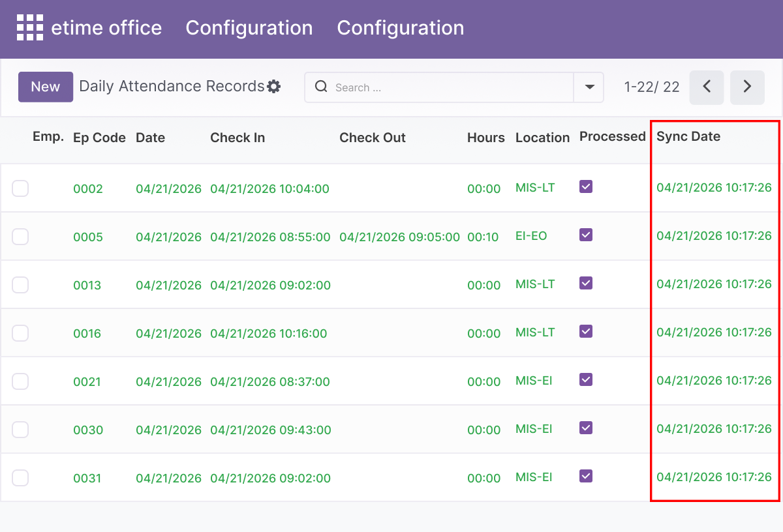This screenshot has width=783, height=532.
Task: Select row checkbox for Ep Code 0030
Action: pyautogui.click(x=20, y=430)
